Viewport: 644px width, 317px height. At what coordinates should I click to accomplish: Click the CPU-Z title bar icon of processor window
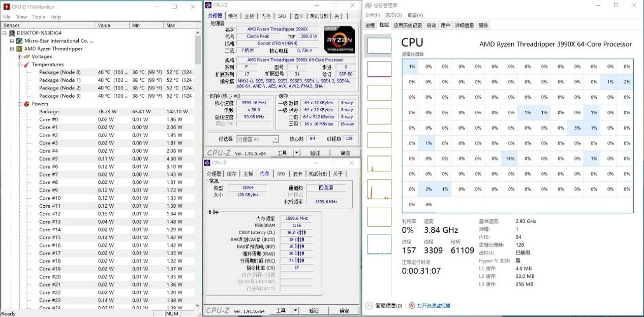[x=208, y=5]
